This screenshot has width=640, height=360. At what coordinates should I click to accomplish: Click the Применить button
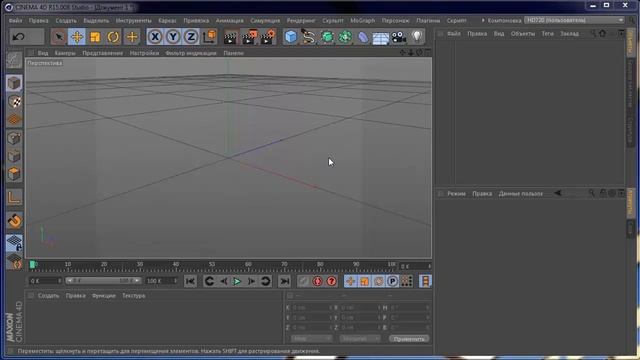[x=409, y=339]
